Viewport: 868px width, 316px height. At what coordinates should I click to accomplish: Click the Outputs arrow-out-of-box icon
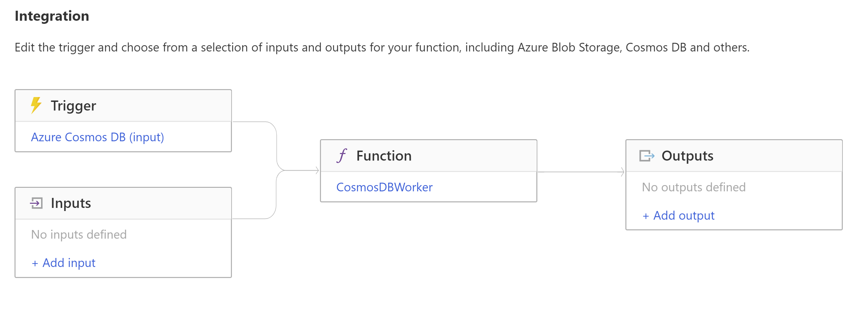[647, 156]
